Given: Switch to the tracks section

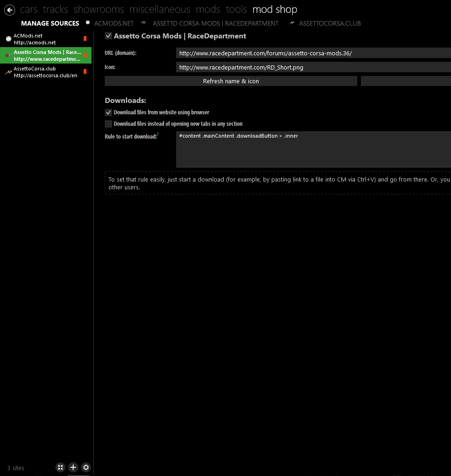Looking at the screenshot, I should click(55, 10).
